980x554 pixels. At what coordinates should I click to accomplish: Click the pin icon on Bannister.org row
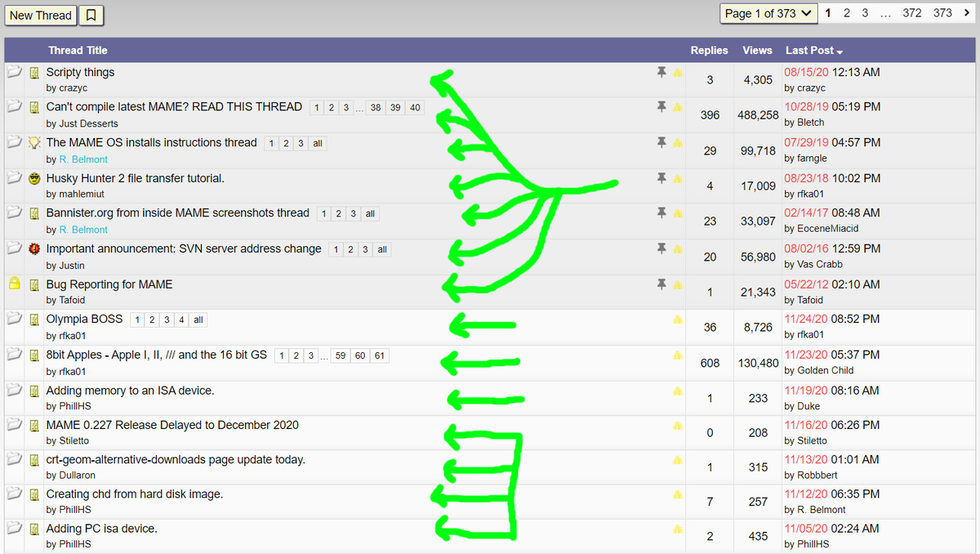tap(662, 213)
